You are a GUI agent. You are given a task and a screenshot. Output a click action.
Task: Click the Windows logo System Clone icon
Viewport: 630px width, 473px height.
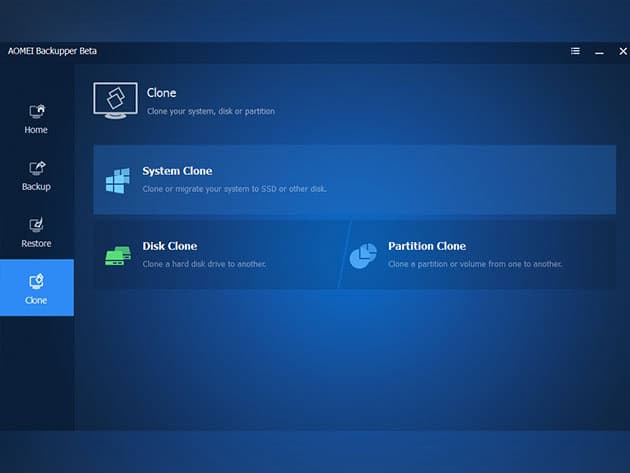tap(118, 181)
